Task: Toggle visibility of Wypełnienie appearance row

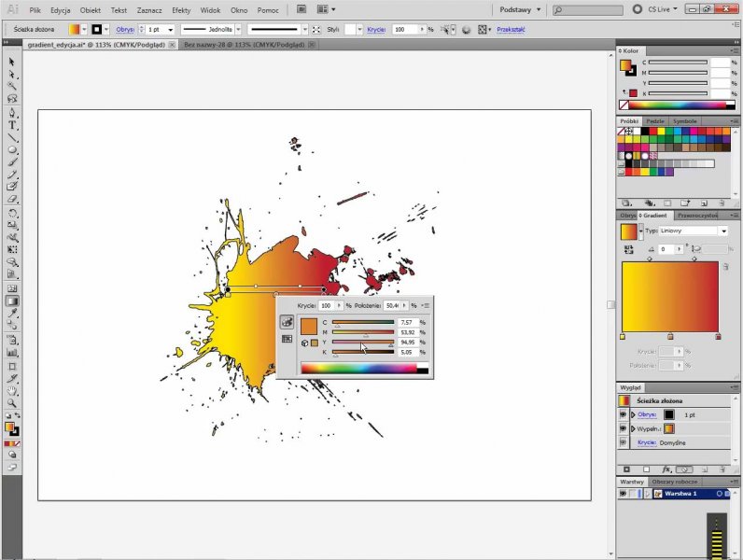Action: click(623, 428)
